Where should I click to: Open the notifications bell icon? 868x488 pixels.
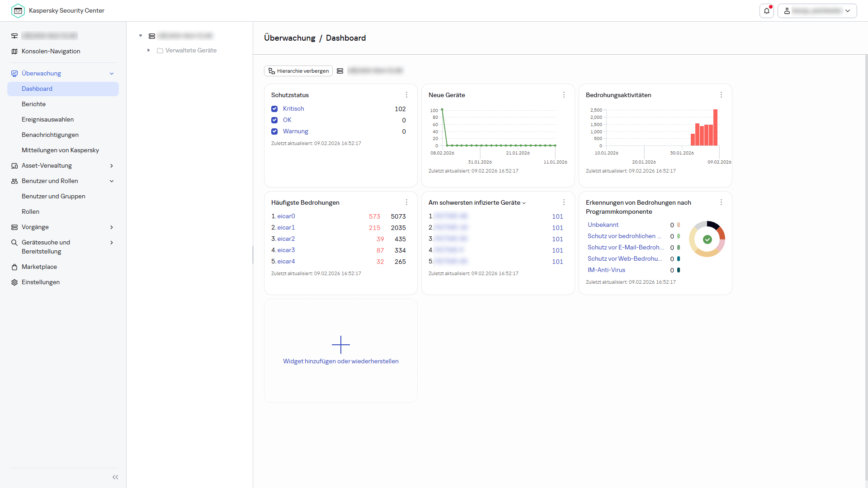(x=766, y=10)
